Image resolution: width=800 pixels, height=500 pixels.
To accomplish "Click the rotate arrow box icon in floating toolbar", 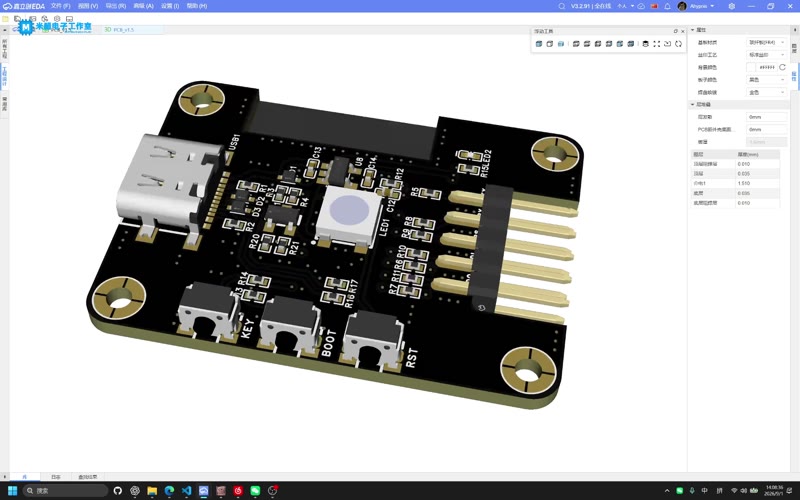I will pos(667,44).
